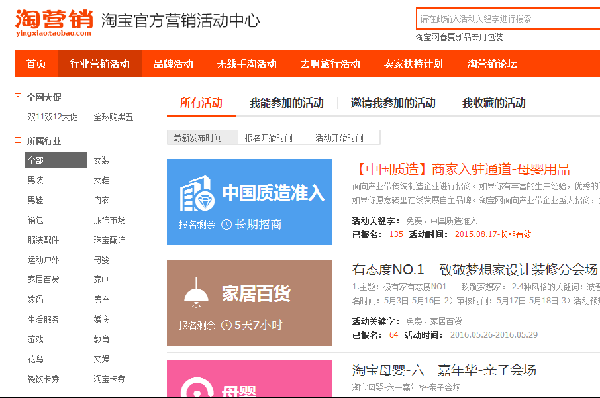The image size is (600, 398).
Task: Filter by 女装 industry
Action: [x=101, y=160]
